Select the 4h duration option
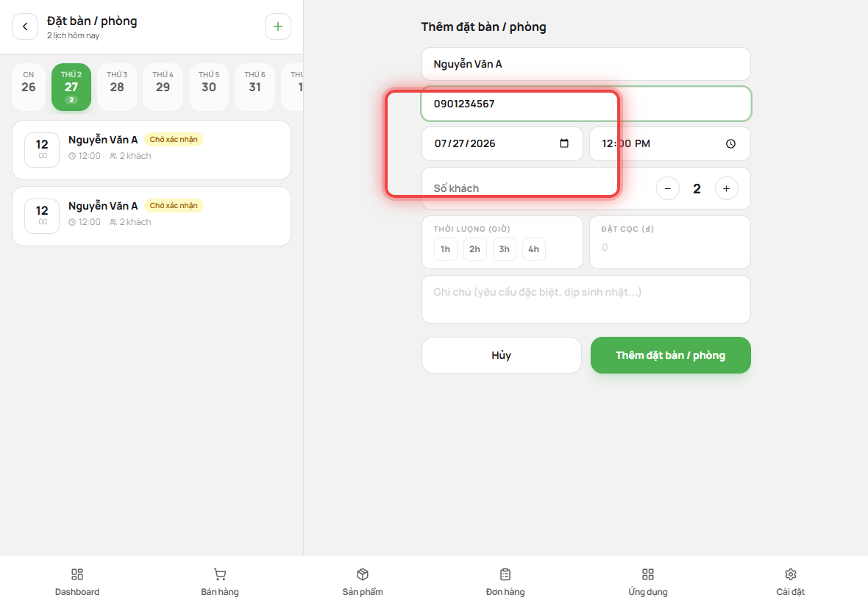This screenshot has width=868, height=603. [x=533, y=249]
